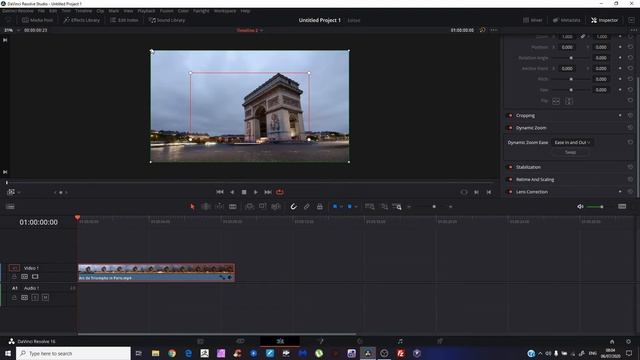Toggle the Retime And Scaling enable dot
640x360 pixels.
pyautogui.click(x=510, y=179)
